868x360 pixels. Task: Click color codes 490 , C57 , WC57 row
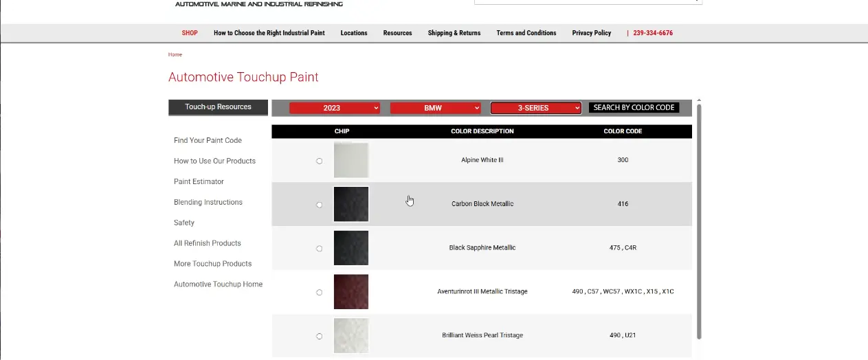click(623, 292)
